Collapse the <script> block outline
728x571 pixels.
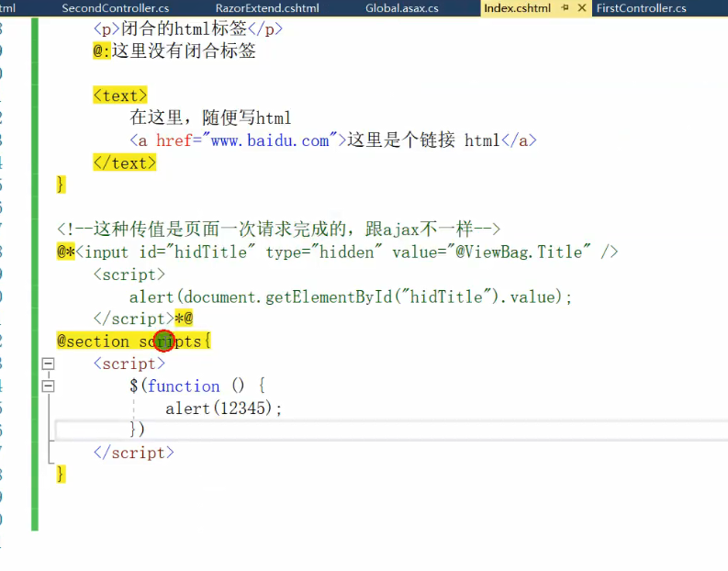pyautogui.click(x=48, y=364)
